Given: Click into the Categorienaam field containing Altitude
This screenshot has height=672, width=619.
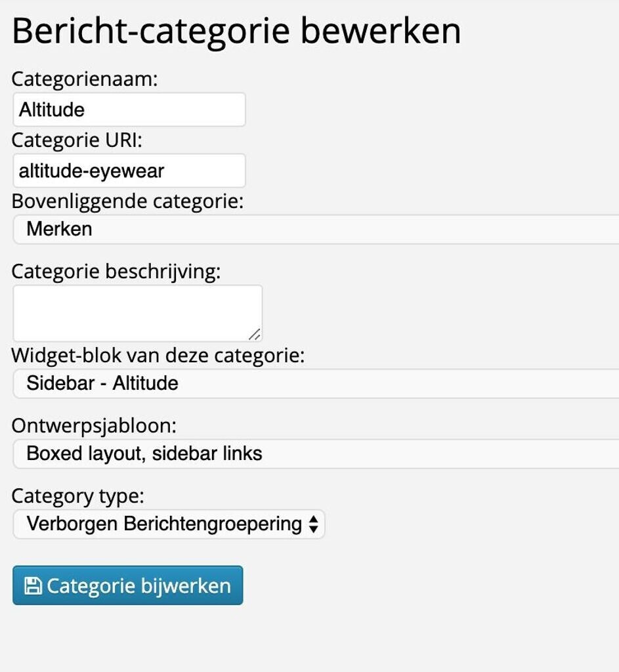Looking at the screenshot, I should pyautogui.click(x=129, y=110).
